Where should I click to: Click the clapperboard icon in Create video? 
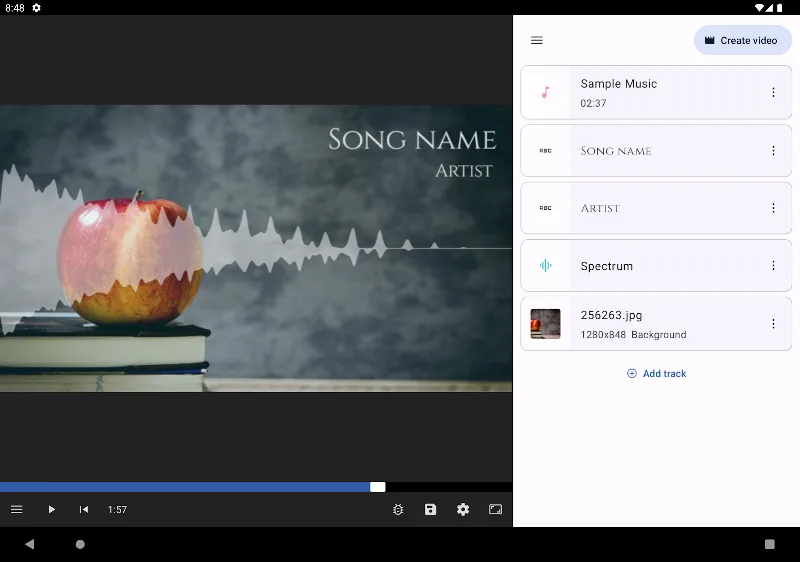click(709, 40)
